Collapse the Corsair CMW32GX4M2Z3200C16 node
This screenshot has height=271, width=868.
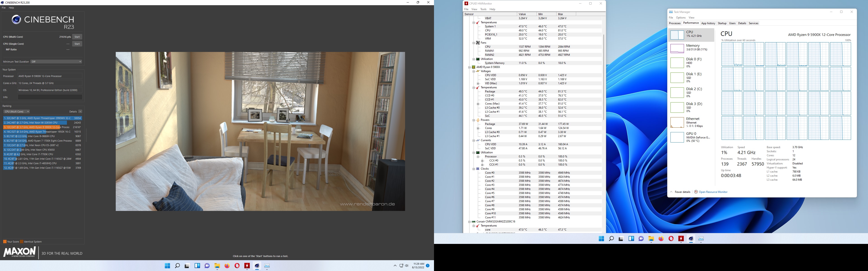[x=469, y=222]
